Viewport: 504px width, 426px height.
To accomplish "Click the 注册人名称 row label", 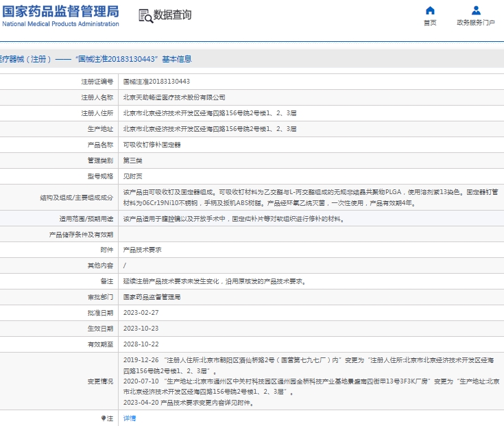I will pos(97,97).
